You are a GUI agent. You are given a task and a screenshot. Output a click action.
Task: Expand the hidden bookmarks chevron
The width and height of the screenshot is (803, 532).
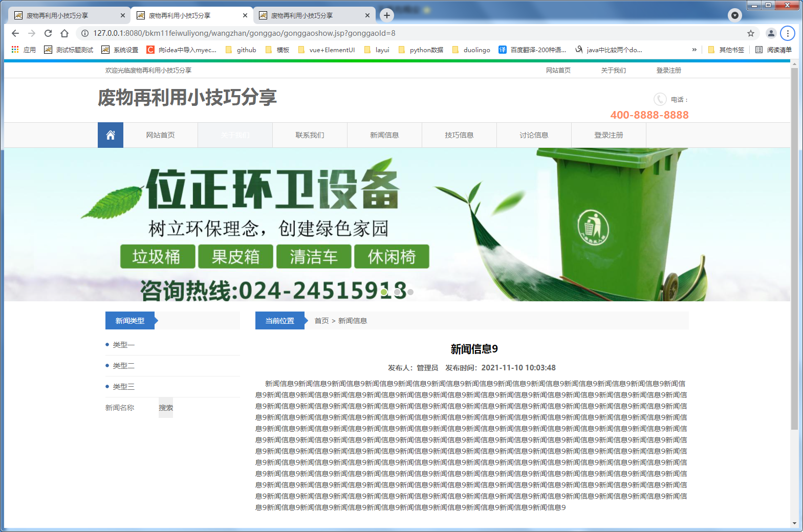695,50
